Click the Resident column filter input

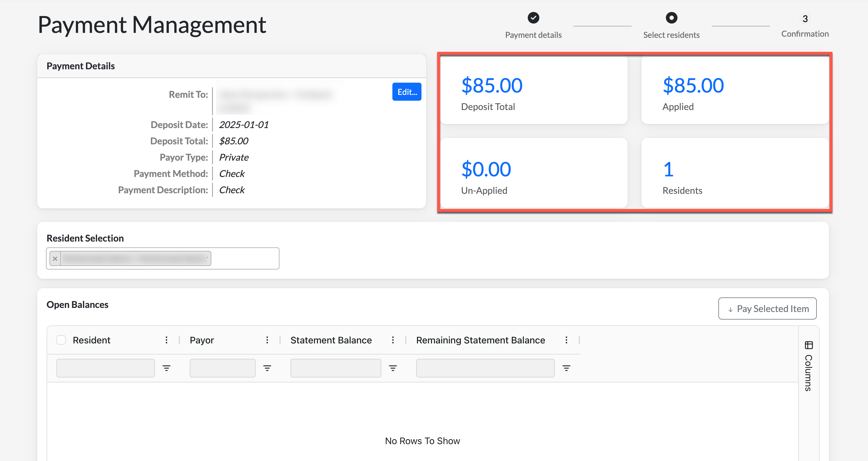click(x=105, y=368)
